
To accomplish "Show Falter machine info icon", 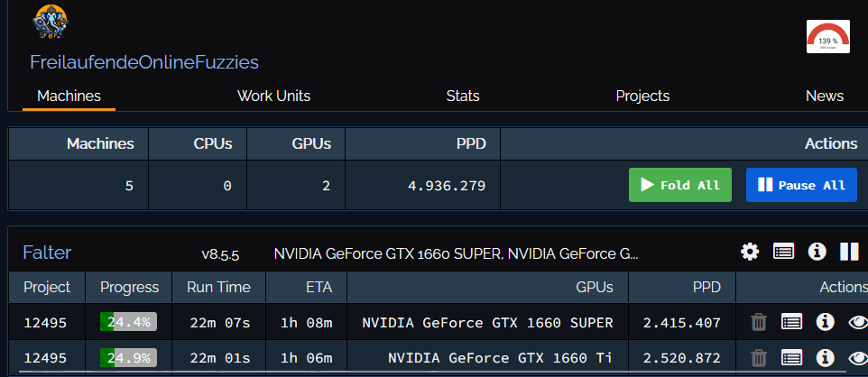I will (x=817, y=252).
